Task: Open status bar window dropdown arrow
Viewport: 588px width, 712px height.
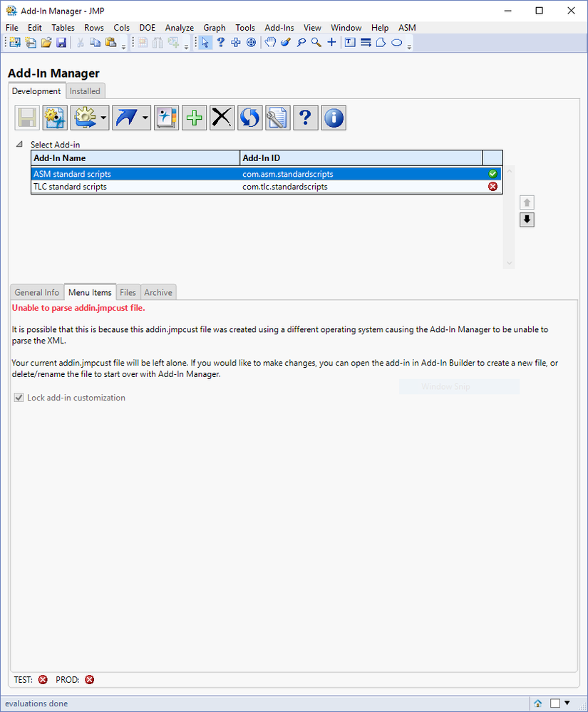Action: 567,703
